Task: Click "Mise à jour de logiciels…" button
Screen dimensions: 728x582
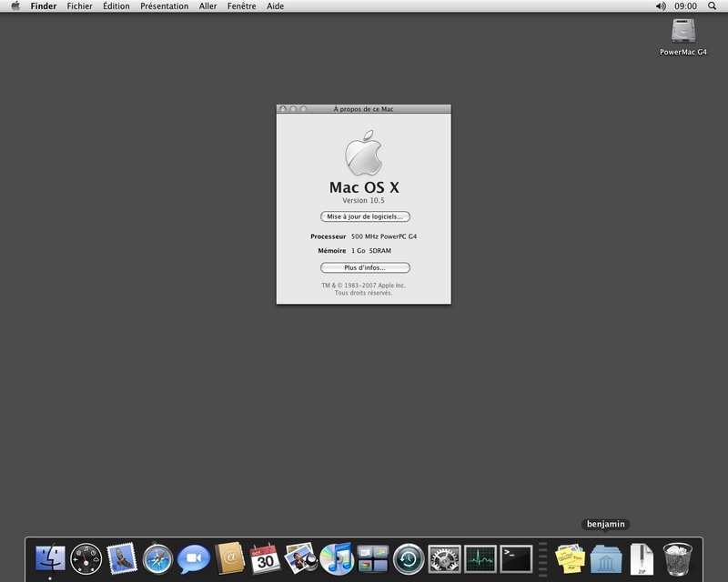Action: [365, 216]
